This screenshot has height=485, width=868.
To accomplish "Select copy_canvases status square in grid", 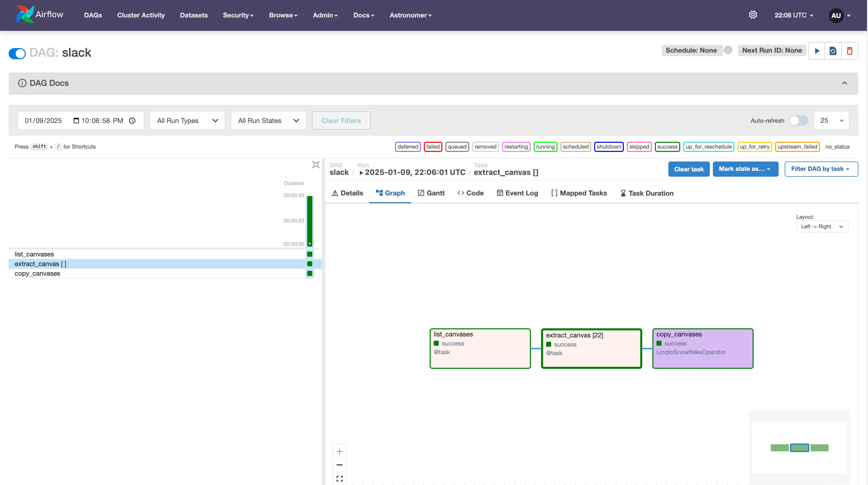I will point(309,273).
